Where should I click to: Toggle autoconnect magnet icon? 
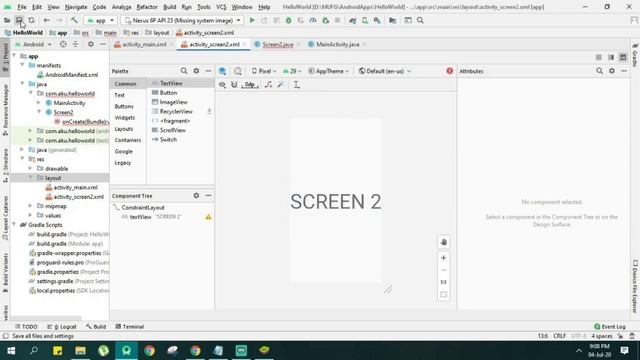click(234, 85)
